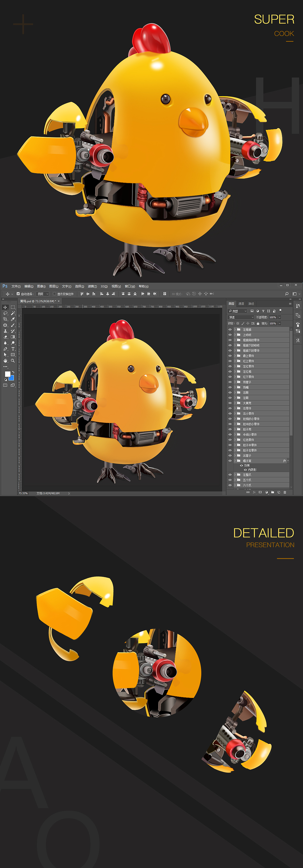Open the 滤镜(T) menu
Viewport: 303px width, 868px height.
pos(92,286)
